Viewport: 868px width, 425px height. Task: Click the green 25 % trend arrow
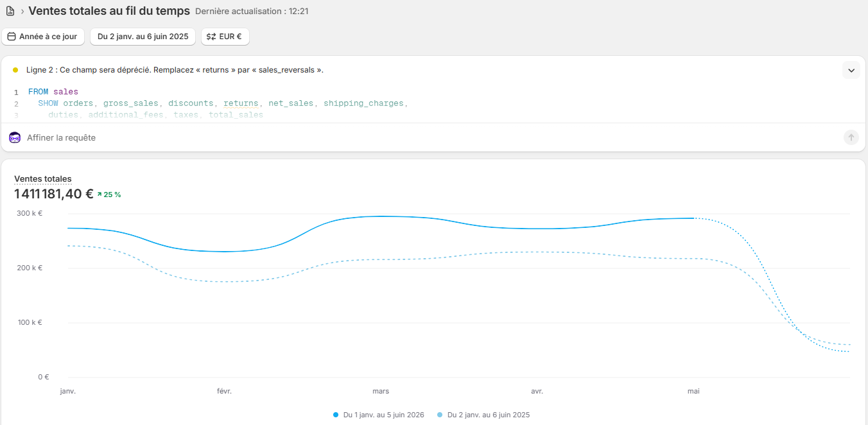[100, 195]
